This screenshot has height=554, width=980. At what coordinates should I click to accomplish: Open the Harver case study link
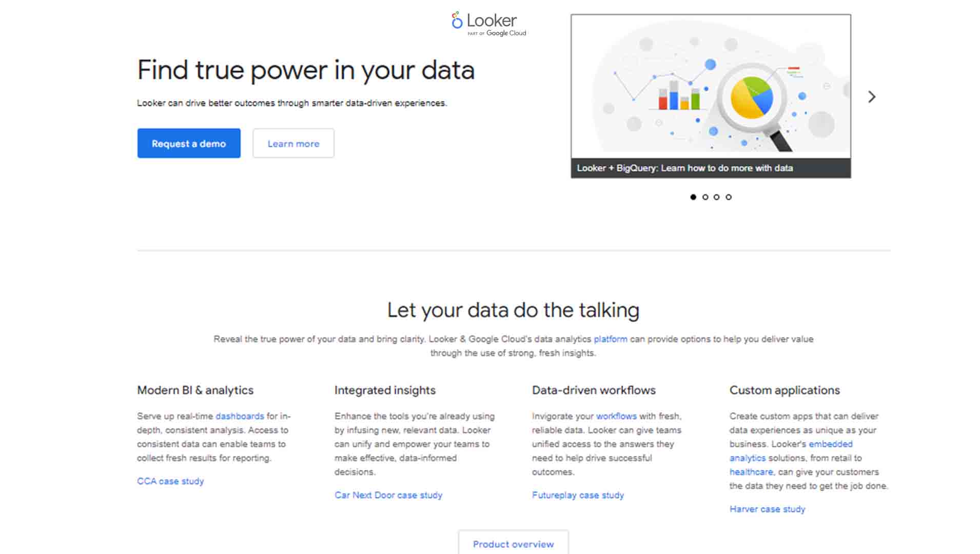[x=767, y=509]
